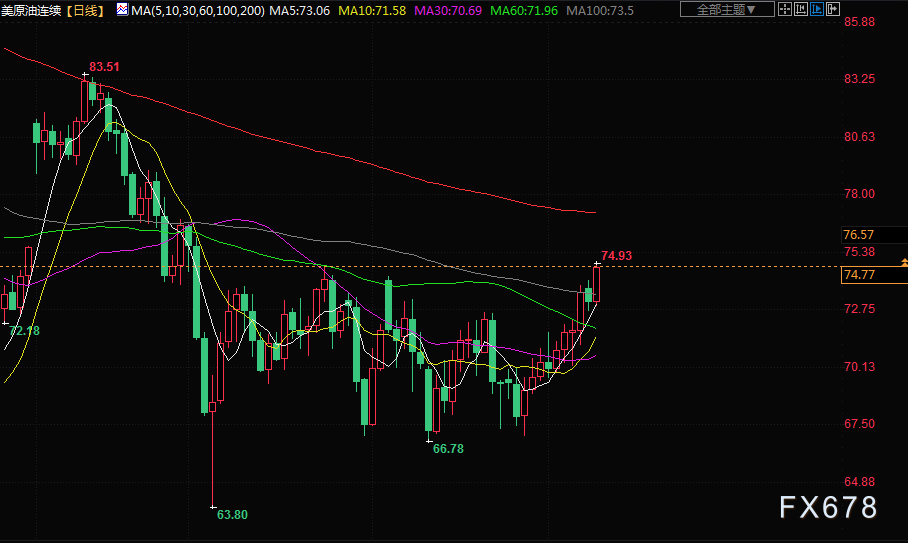Click the 日线 period label

pos(86,10)
